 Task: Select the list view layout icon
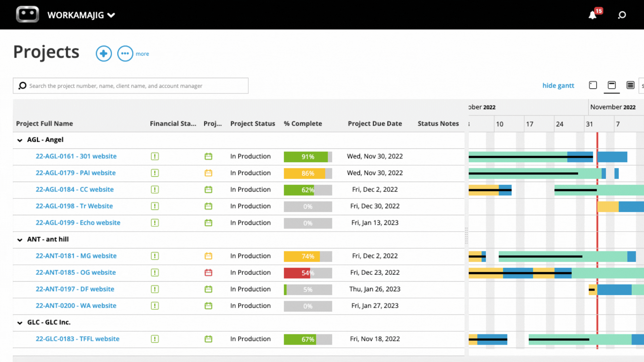[x=630, y=85]
